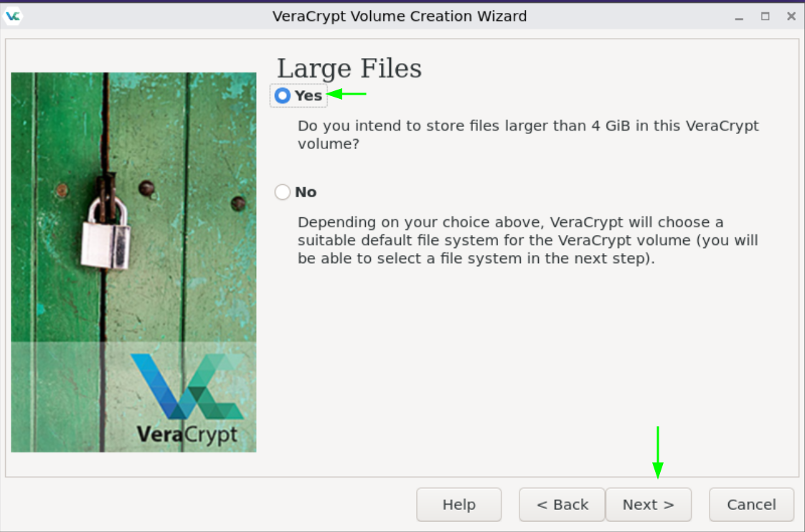Select the No radio button
This screenshot has height=532, width=805.
283,192
